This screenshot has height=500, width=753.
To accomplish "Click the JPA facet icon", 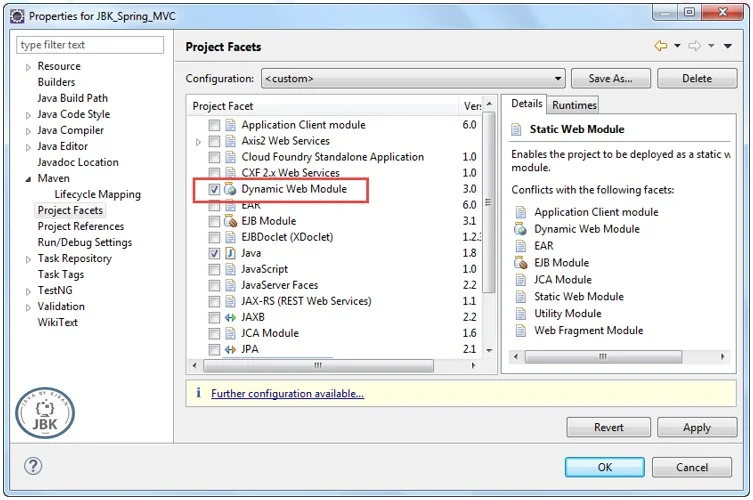I will [x=231, y=349].
